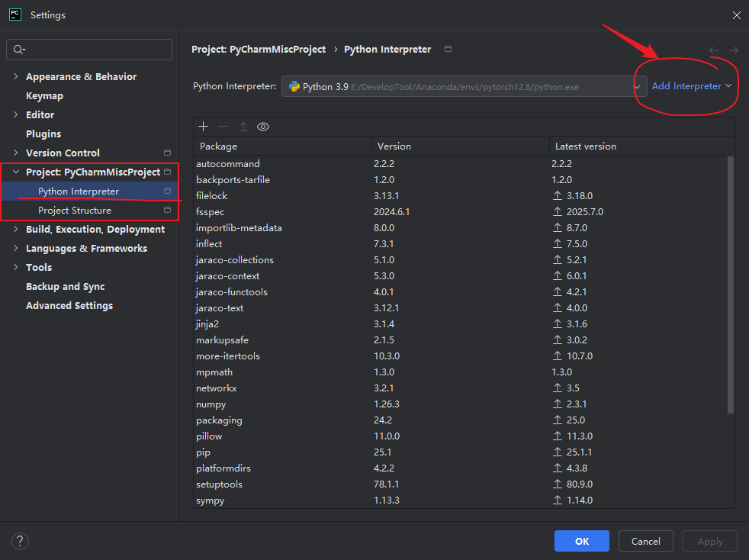The image size is (749, 560).
Task: Click the OK button
Action: [582, 541]
